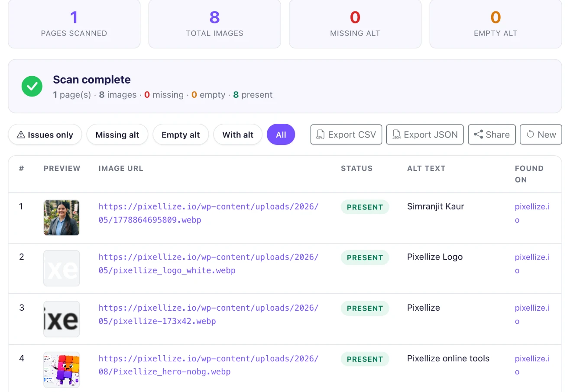Select the Empty alt filter
Image resolution: width=570 pixels, height=392 pixels.
[x=181, y=135]
